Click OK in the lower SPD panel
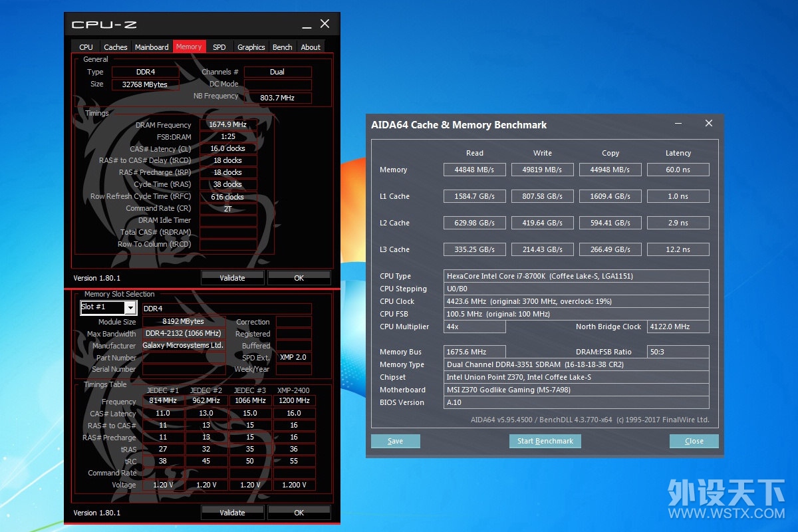The width and height of the screenshot is (798, 532). 299,513
